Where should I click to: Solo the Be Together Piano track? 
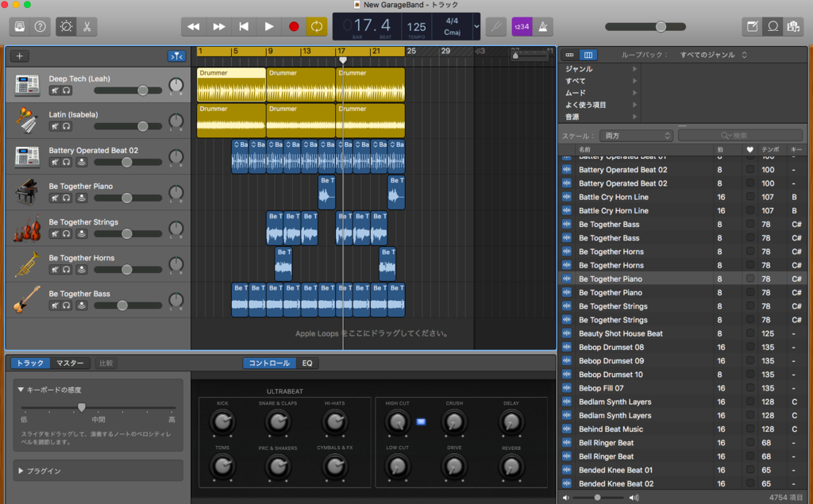coord(67,198)
